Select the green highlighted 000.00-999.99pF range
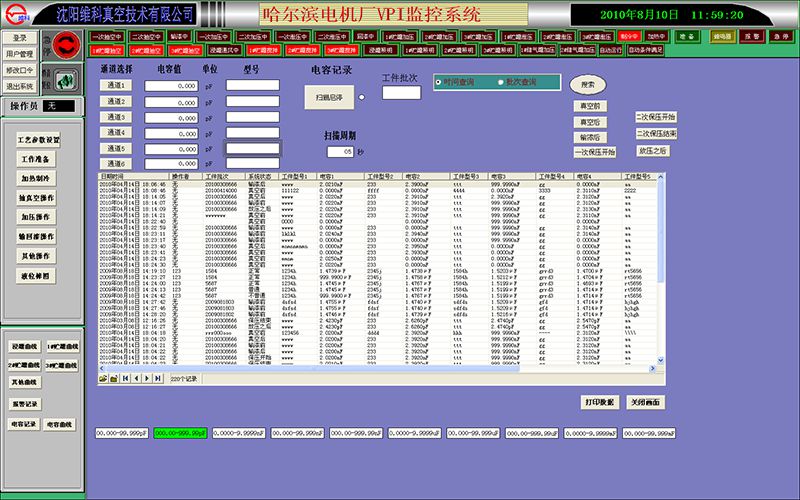Screen dimensions: 800x500 [180, 433]
